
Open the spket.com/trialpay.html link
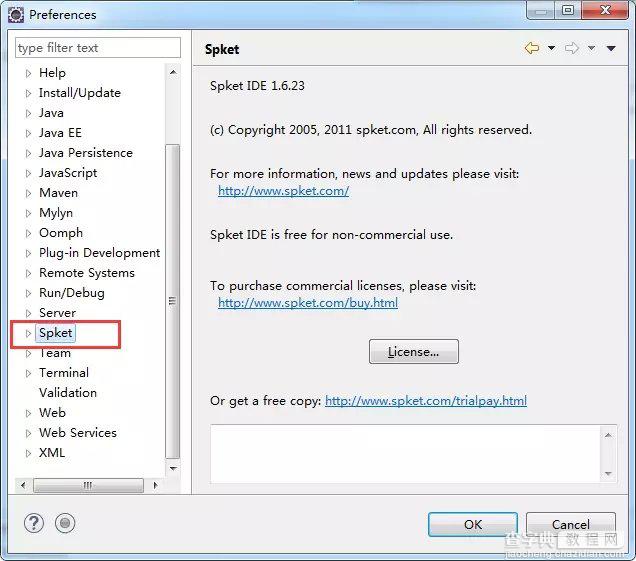pyautogui.click(x=426, y=401)
